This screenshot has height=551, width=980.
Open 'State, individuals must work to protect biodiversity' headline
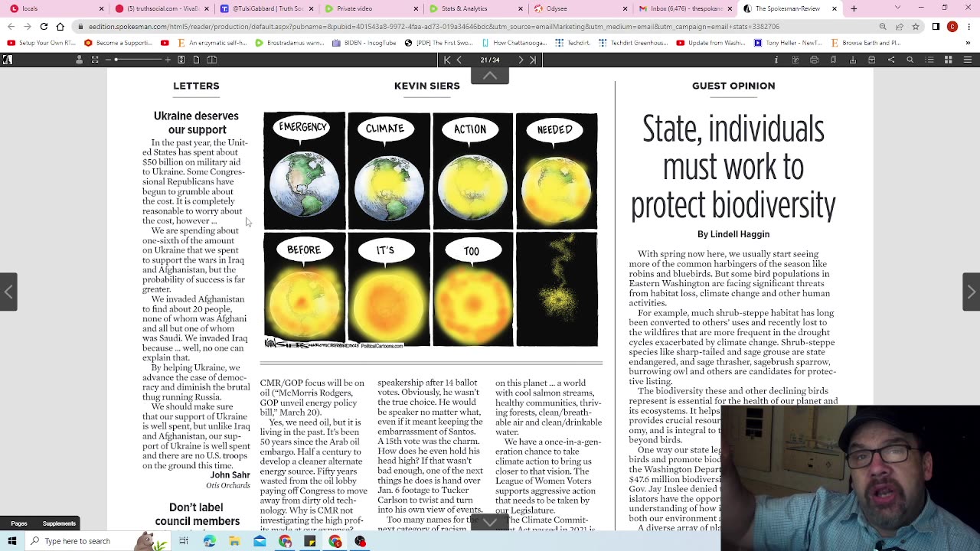733,168
